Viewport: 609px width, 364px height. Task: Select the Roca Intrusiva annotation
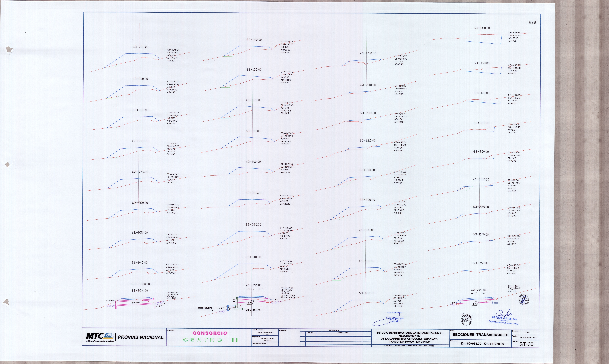205,308
